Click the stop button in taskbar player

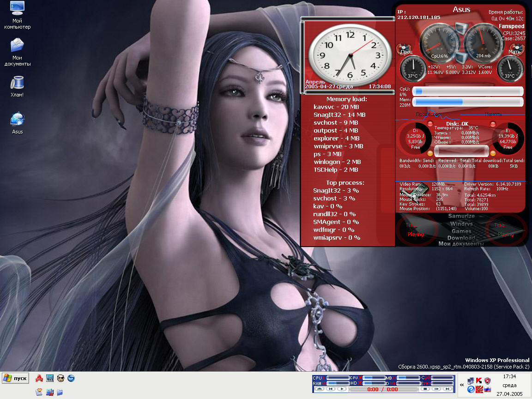coord(425,389)
